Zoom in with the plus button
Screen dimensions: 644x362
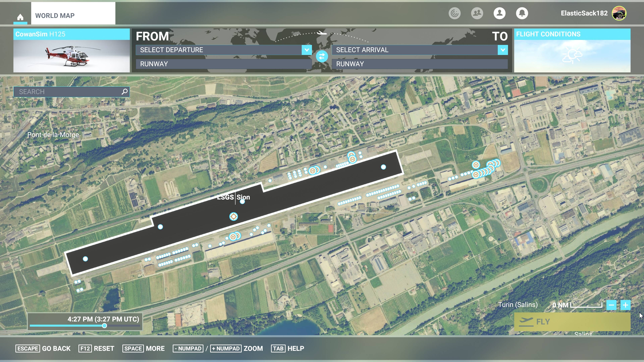pyautogui.click(x=625, y=305)
